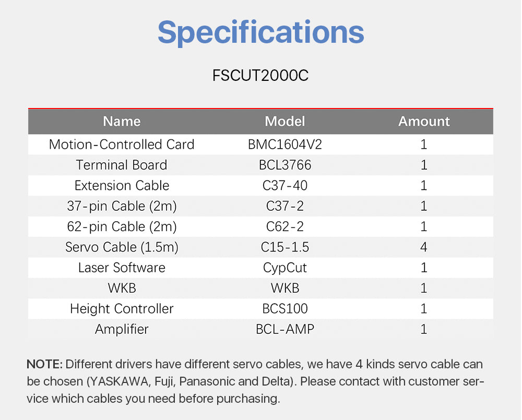This screenshot has width=522, height=420.
Task: Click the BMC1604V2 model cell
Action: tap(284, 145)
